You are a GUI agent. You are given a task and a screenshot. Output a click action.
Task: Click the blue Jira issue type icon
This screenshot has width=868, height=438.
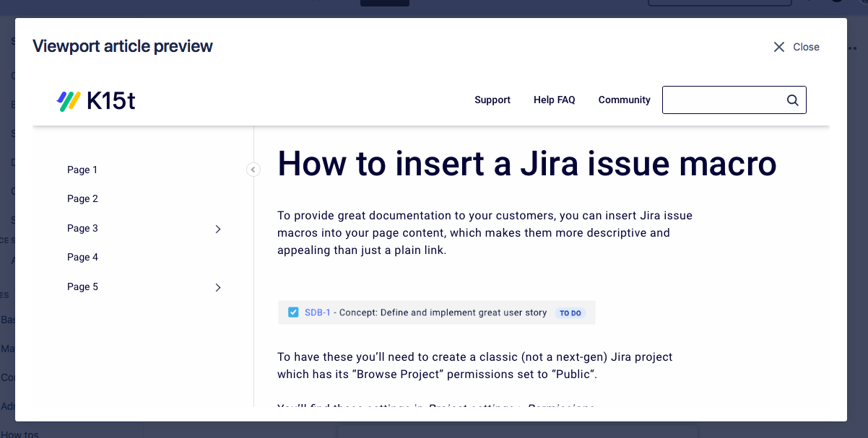(293, 312)
